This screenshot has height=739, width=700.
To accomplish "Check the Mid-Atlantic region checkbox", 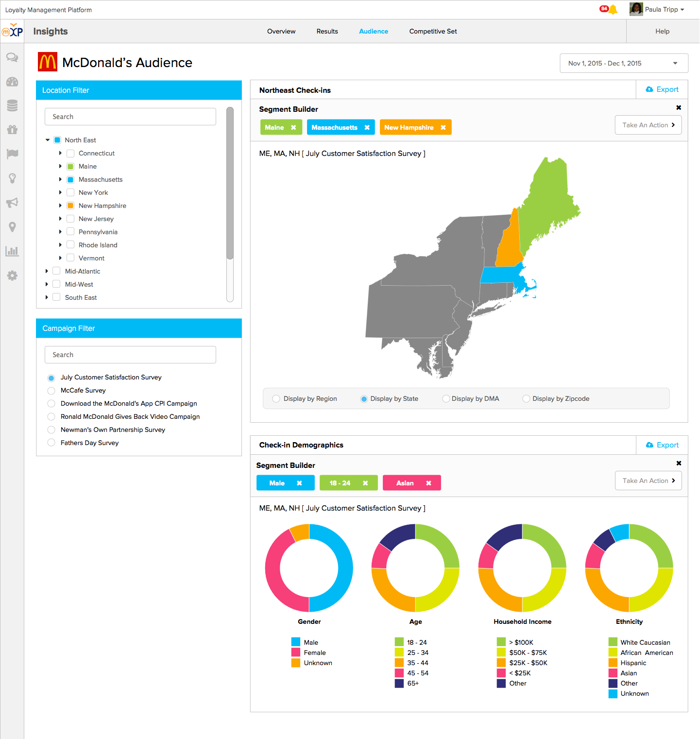I will point(56,271).
